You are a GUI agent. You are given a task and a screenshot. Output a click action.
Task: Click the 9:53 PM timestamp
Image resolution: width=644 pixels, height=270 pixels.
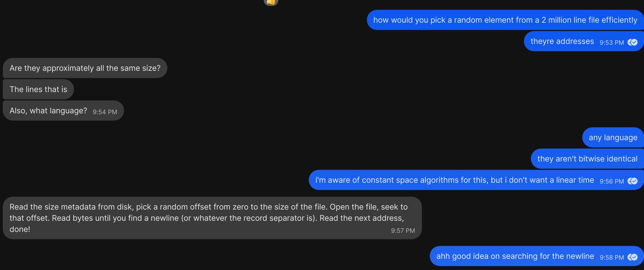[x=612, y=43]
